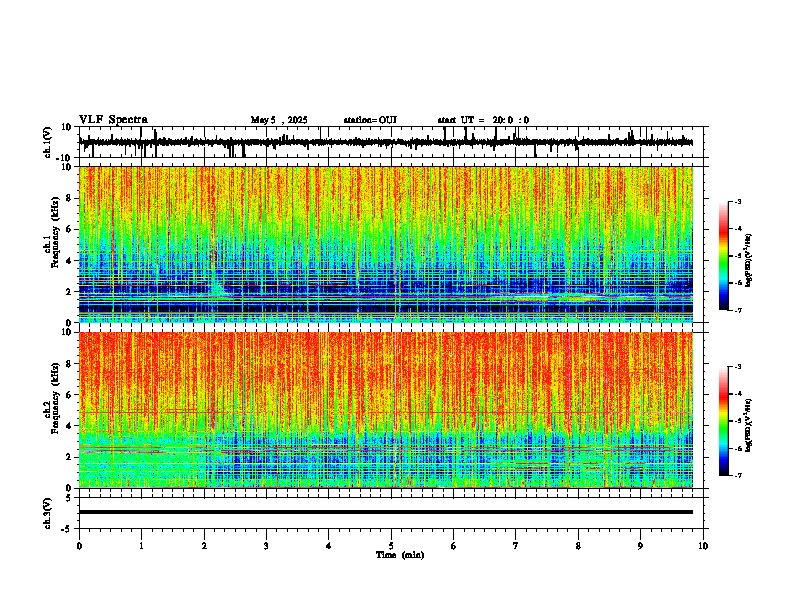Click time axis tick label "0"

coord(79,546)
